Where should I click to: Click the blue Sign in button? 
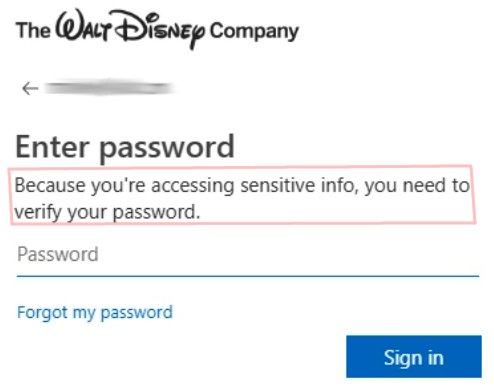[414, 357]
